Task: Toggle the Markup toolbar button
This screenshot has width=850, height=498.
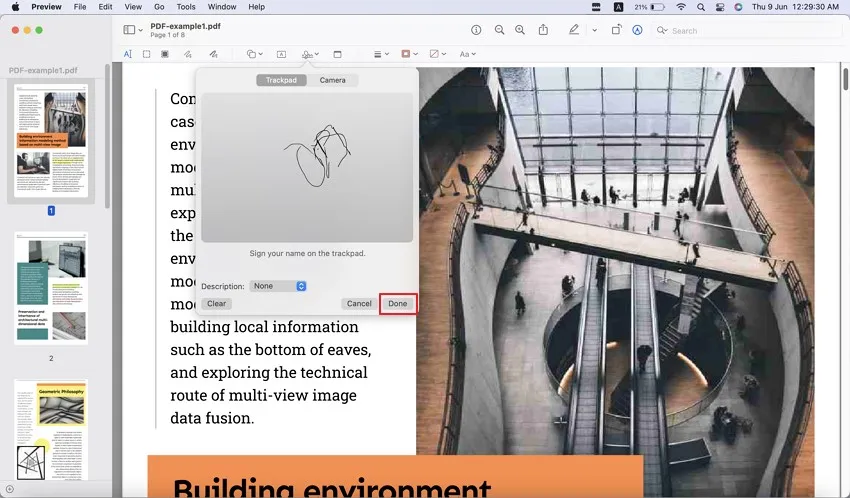Action: tap(637, 31)
